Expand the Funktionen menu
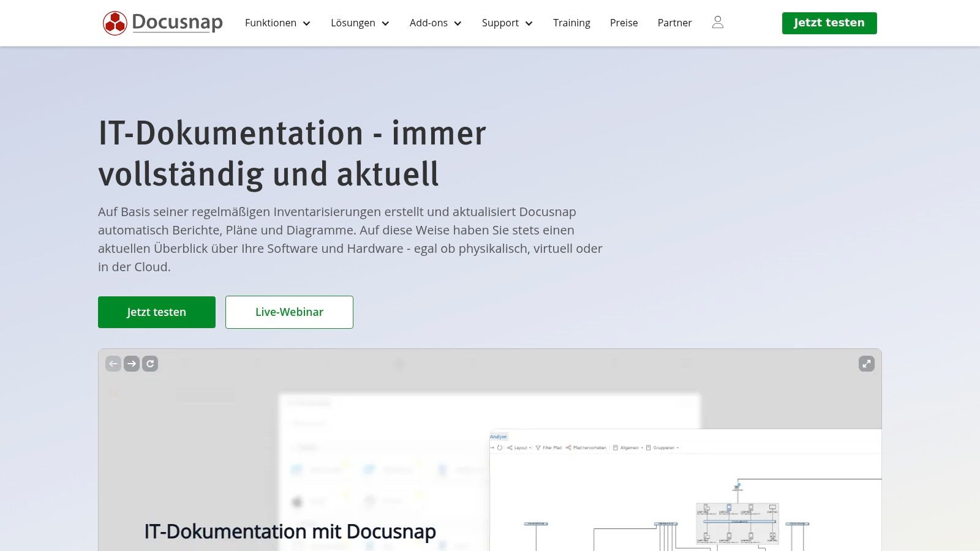This screenshot has width=980, height=551. [277, 23]
